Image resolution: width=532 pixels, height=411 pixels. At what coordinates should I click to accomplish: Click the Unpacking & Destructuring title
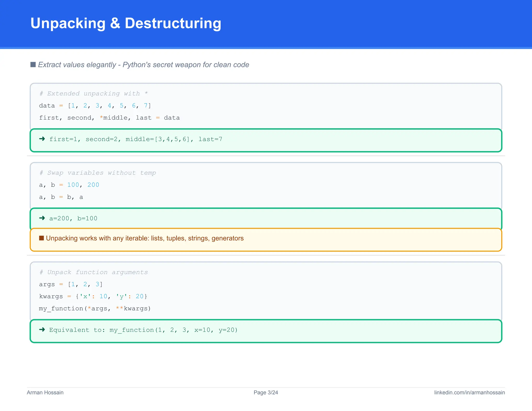click(126, 23)
